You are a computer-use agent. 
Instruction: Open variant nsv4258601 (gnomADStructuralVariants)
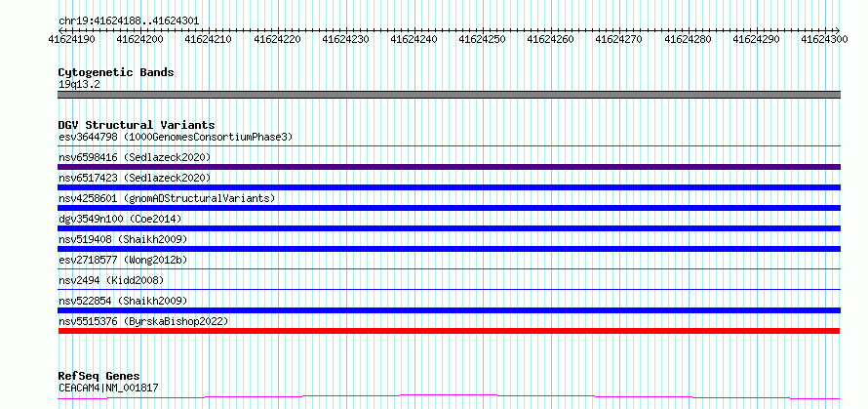167,198
